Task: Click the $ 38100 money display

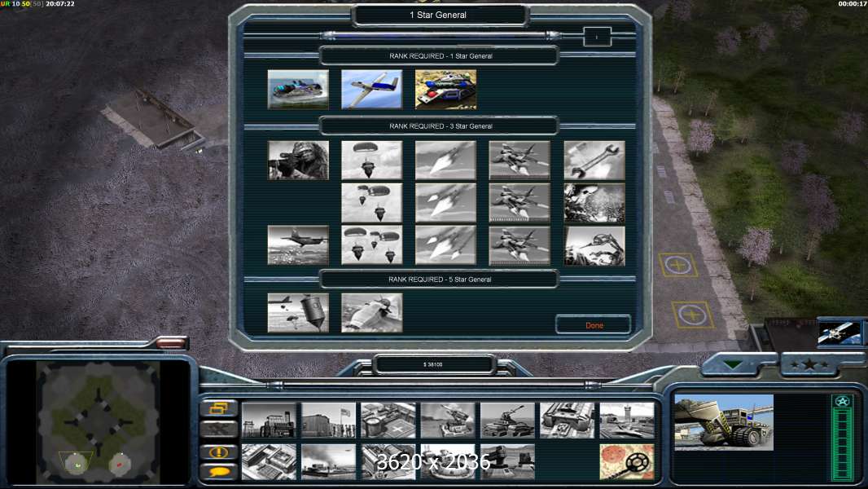Action: 433,364
